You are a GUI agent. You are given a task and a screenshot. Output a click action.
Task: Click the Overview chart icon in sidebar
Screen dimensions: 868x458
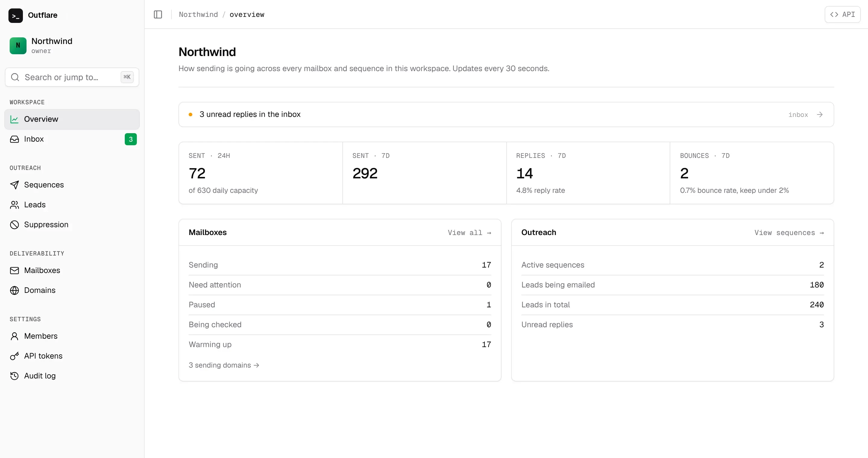tap(14, 119)
